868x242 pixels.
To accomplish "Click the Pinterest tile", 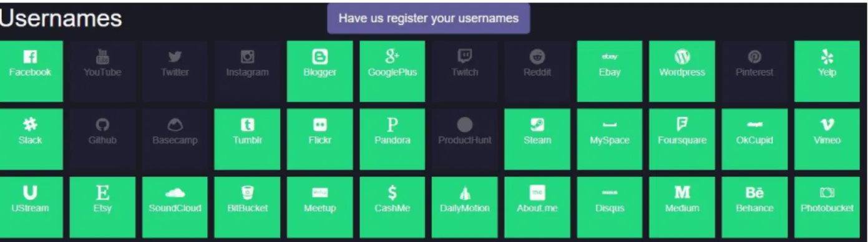I will point(754,71).
